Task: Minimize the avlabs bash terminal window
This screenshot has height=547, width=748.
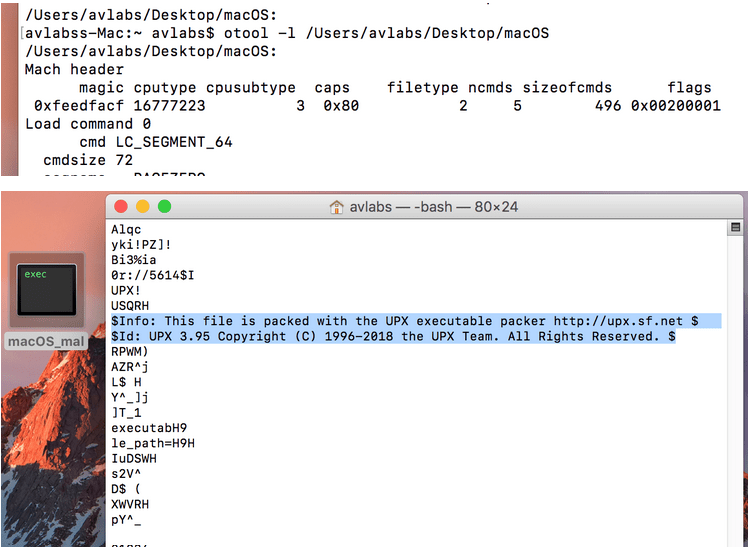Action: coord(143,206)
